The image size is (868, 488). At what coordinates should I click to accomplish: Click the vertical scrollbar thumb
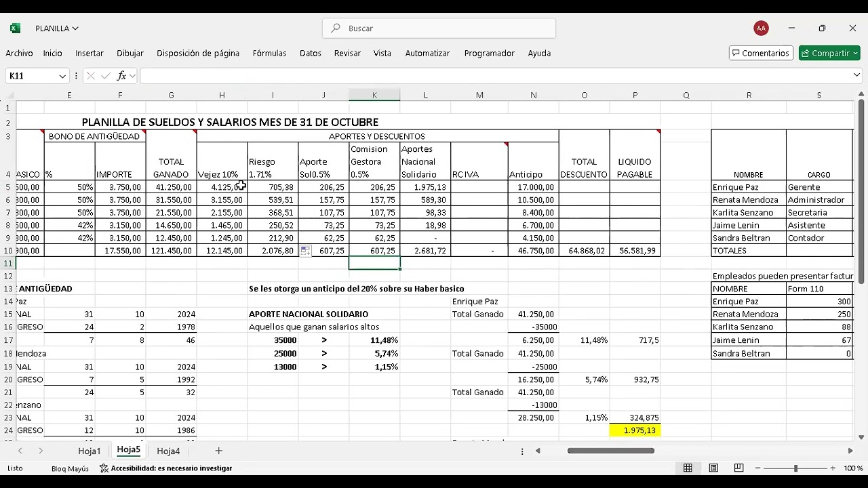(x=861, y=191)
